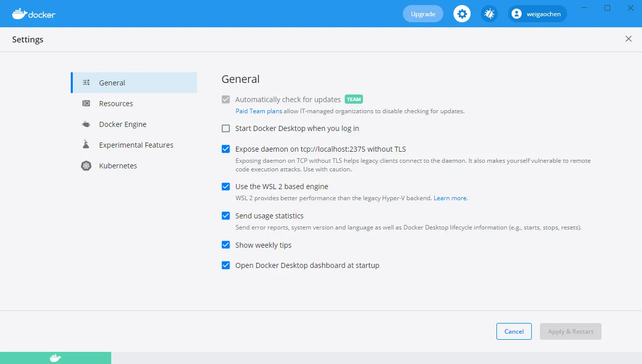This screenshot has width=642, height=364.
Task: Click the Docker Engine sidebar icon
Action: click(x=86, y=124)
